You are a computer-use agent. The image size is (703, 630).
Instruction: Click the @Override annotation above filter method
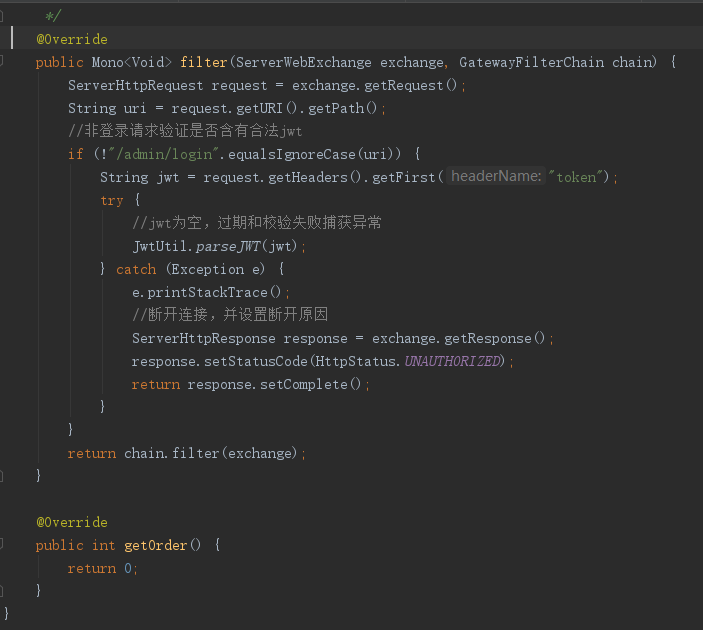point(72,39)
